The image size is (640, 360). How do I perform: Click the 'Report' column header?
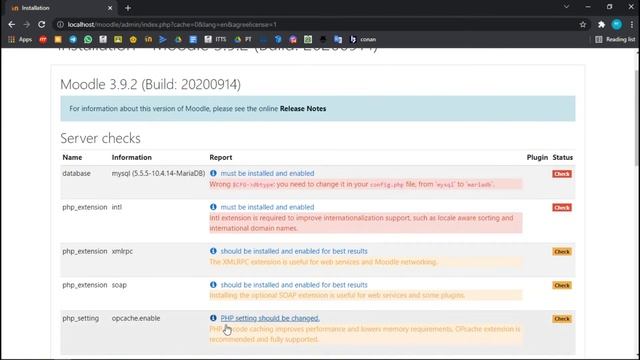pos(221,158)
